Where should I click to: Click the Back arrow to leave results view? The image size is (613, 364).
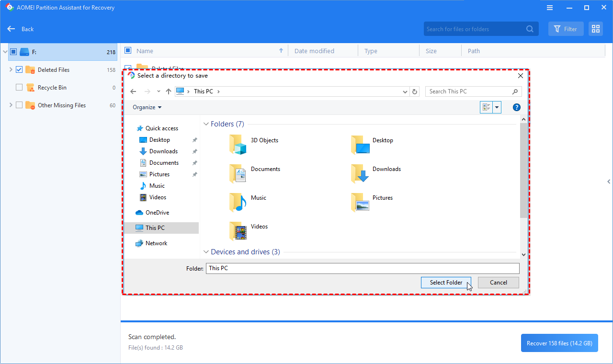pyautogui.click(x=11, y=29)
